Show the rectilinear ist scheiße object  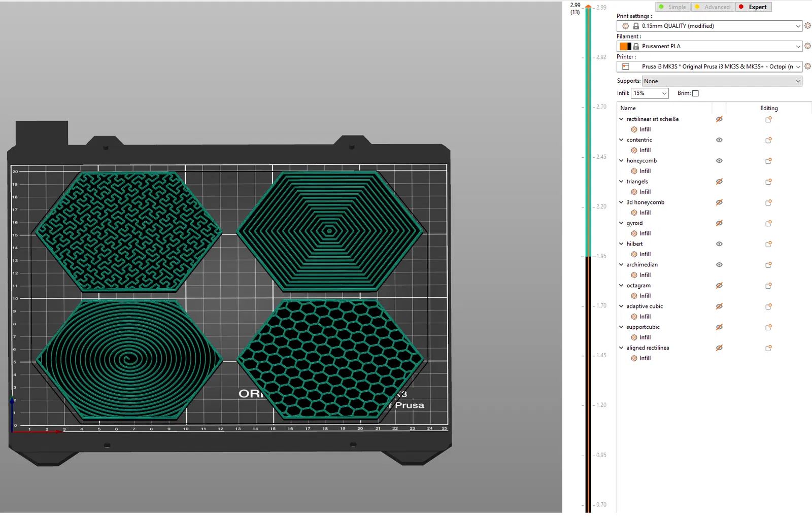point(719,119)
